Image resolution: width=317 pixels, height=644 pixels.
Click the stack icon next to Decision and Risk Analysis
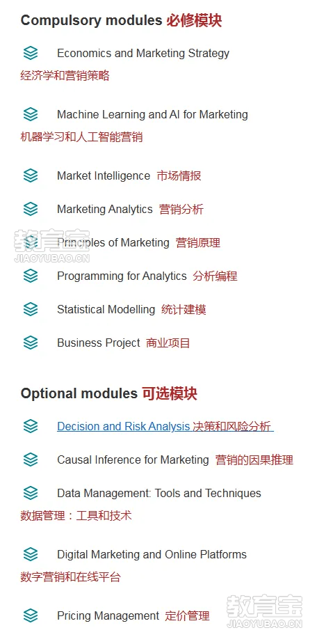31,426
